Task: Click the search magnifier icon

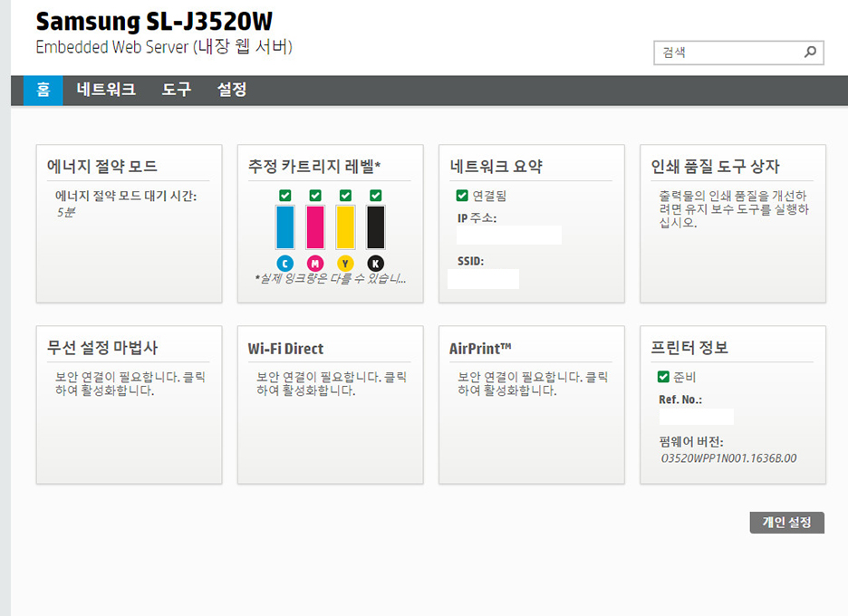Action: click(x=810, y=52)
